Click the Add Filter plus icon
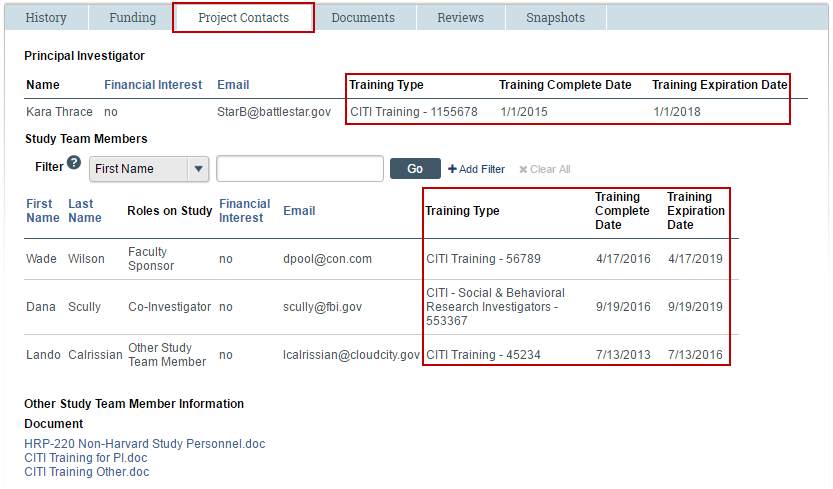Viewport: 833px width, 489px height. click(452, 169)
